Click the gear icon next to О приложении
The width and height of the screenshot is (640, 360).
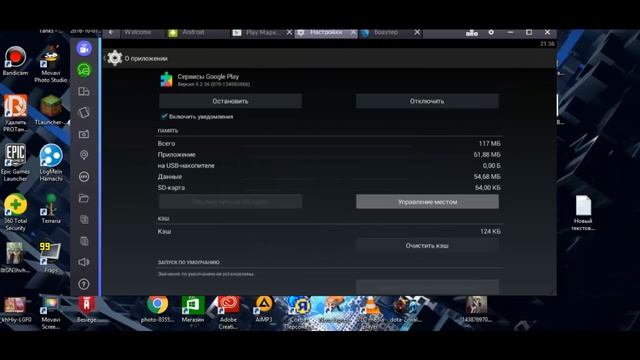coord(115,58)
